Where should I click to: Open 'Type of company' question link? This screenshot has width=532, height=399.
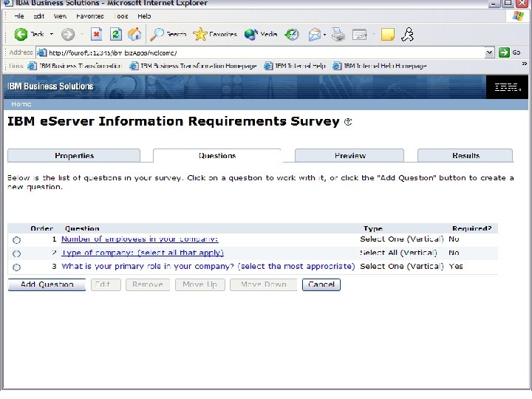[x=143, y=253]
